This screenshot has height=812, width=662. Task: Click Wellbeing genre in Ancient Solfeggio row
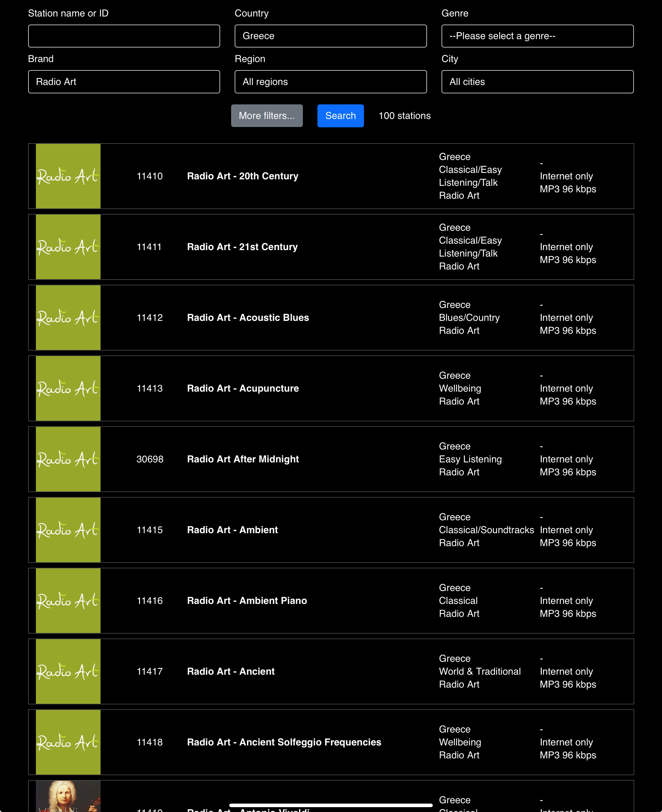(x=460, y=742)
